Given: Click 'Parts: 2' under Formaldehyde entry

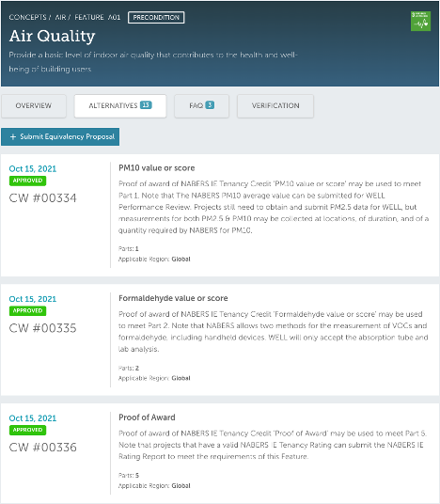Looking at the screenshot, I should pyautogui.click(x=129, y=368).
